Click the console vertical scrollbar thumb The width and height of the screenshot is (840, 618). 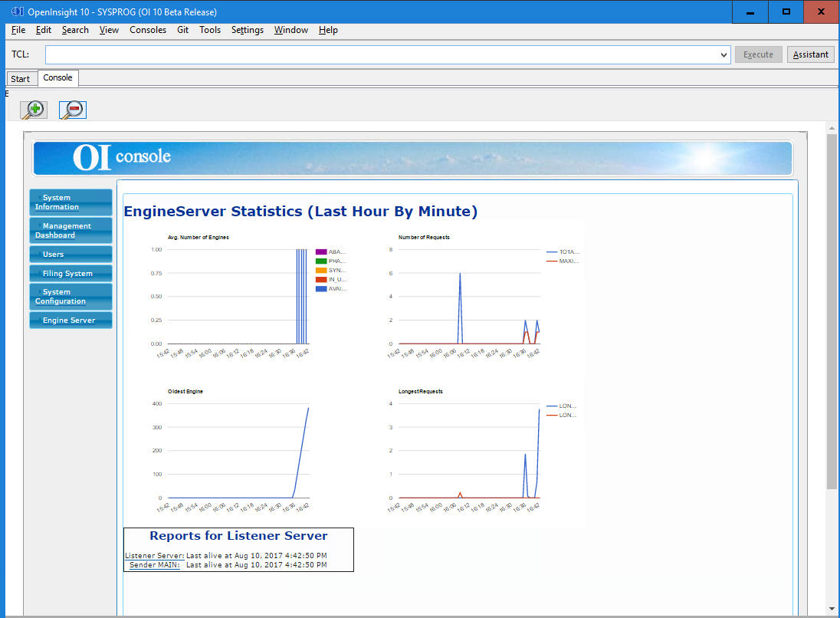pyautogui.click(x=831, y=311)
